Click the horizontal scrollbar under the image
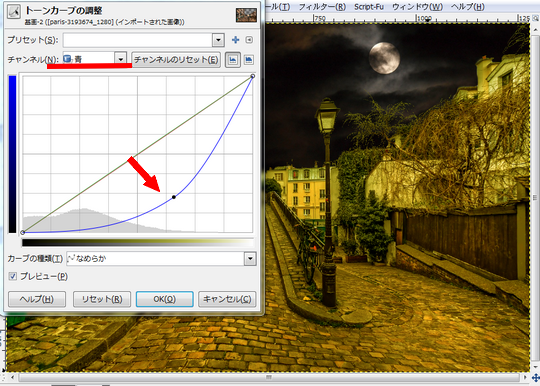The width and height of the screenshot is (540, 386). click(x=269, y=377)
